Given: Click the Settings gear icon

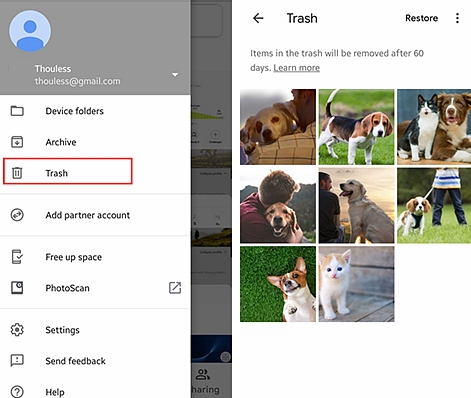Looking at the screenshot, I should pyautogui.click(x=17, y=330).
